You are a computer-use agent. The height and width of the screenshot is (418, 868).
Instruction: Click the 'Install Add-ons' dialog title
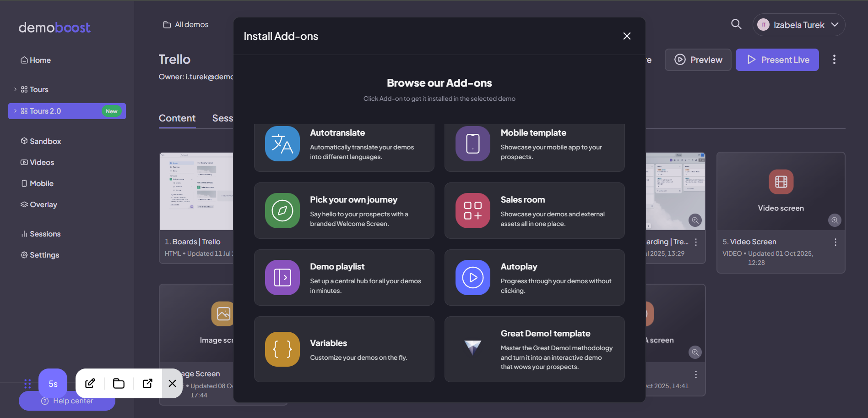pyautogui.click(x=281, y=36)
